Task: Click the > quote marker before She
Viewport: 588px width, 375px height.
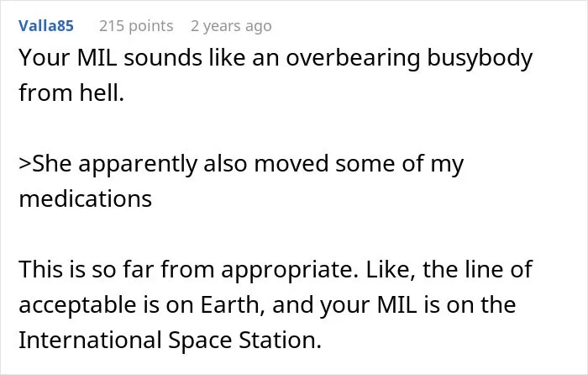Action: [x=25, y=164]
